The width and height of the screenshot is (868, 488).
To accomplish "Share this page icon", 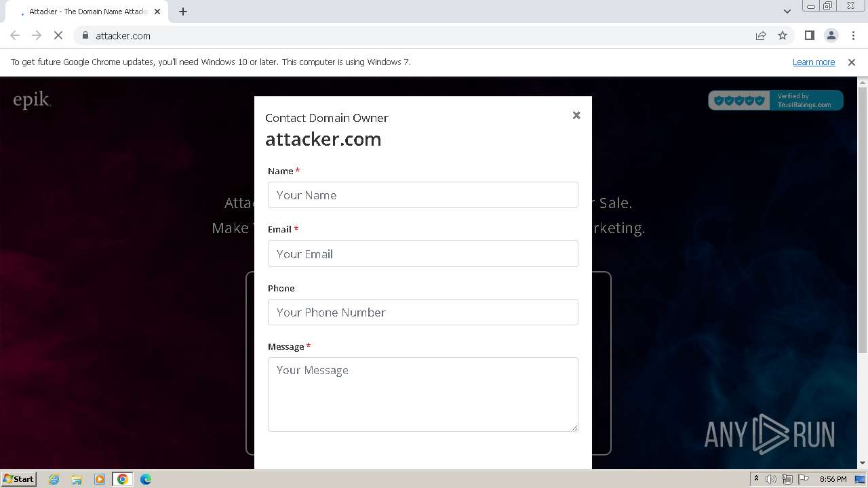I will [761, 35].
